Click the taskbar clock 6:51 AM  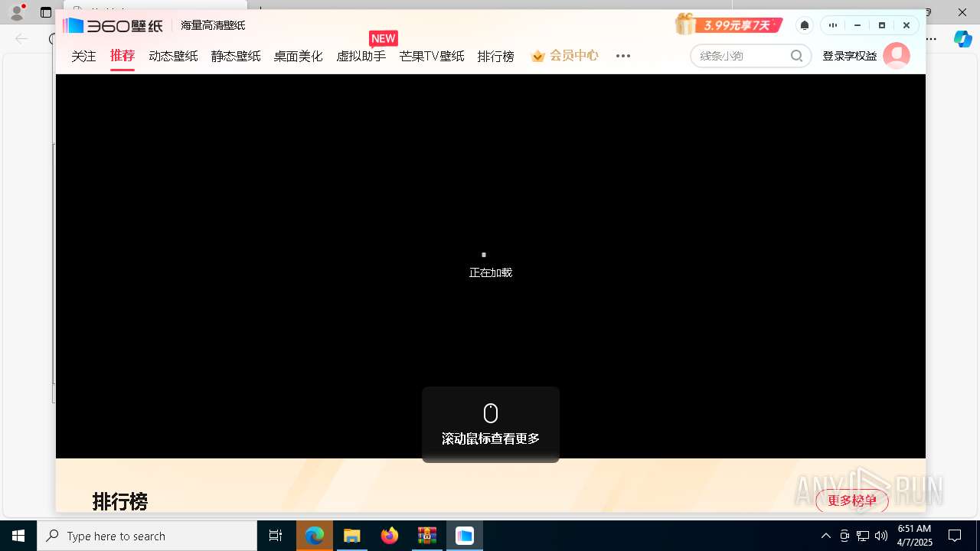(x=914, y=536)
